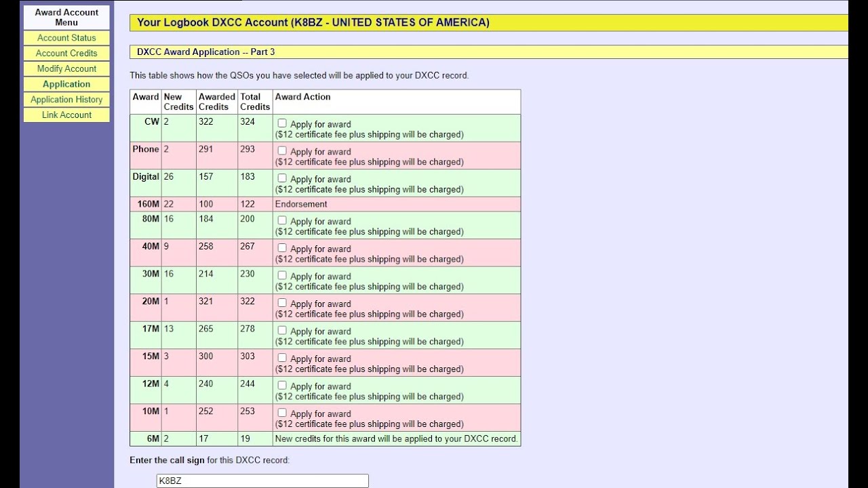
Task: Toggle Apply for award for 10M
Action: click(282, 413)
